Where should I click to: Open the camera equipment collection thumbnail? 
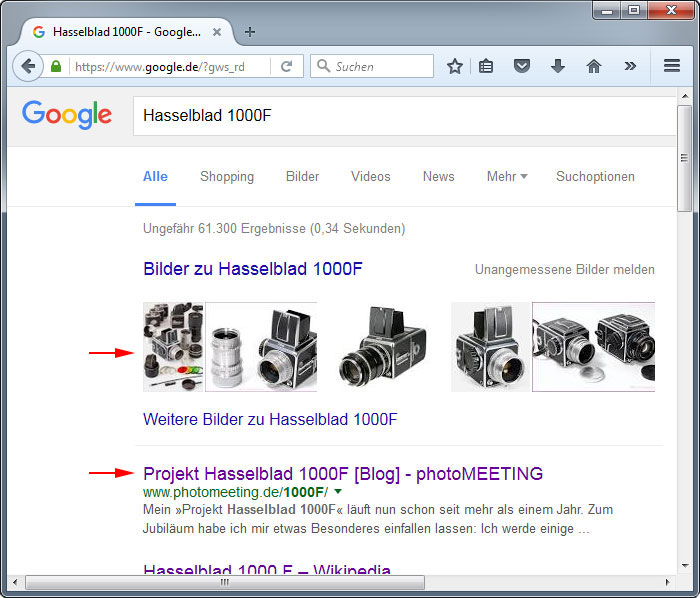tap(173, 347)
